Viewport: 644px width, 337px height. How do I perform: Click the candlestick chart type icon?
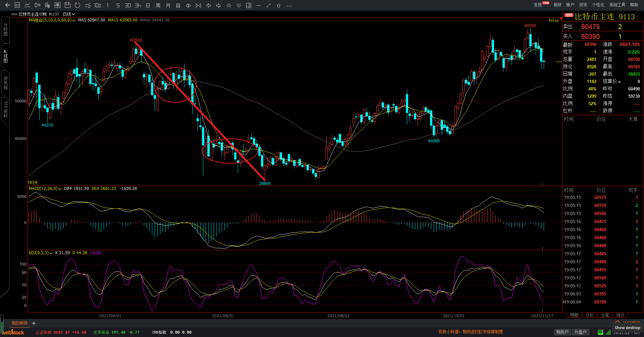(38, 5)
